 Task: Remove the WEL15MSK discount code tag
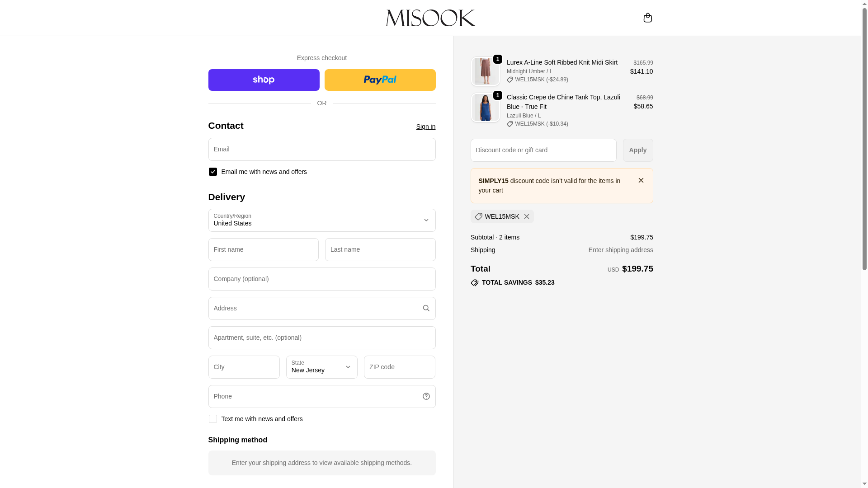click(527, 216)
